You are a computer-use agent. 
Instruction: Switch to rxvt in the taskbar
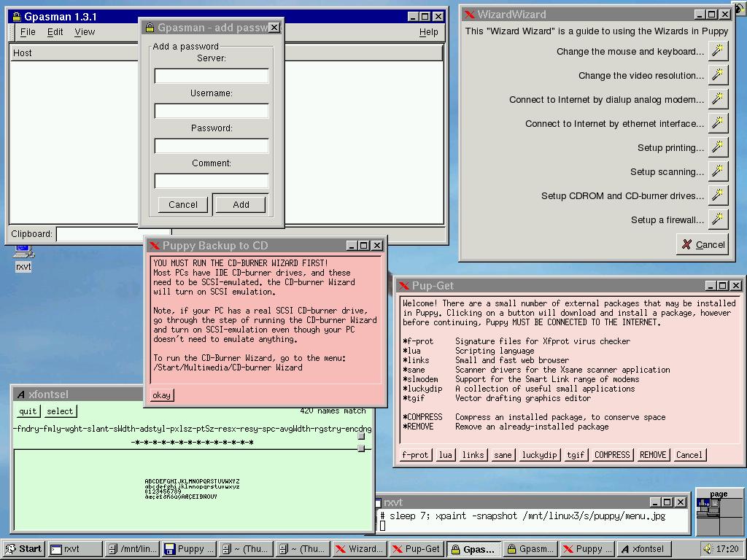(75, 548)
